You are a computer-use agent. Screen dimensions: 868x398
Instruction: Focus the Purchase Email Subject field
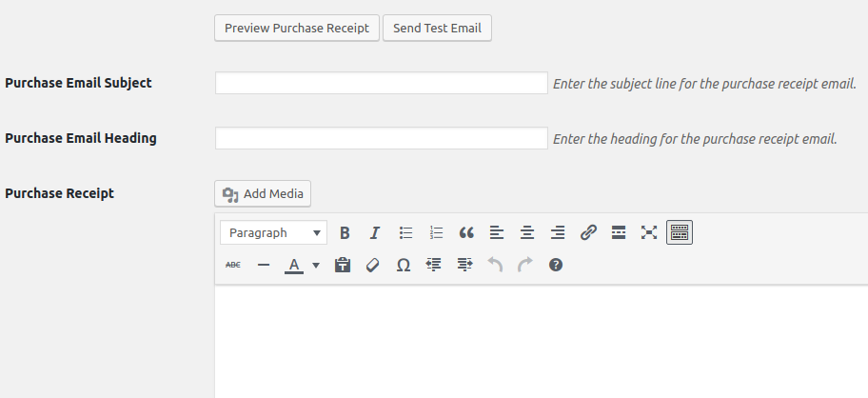tap(381, 83)
